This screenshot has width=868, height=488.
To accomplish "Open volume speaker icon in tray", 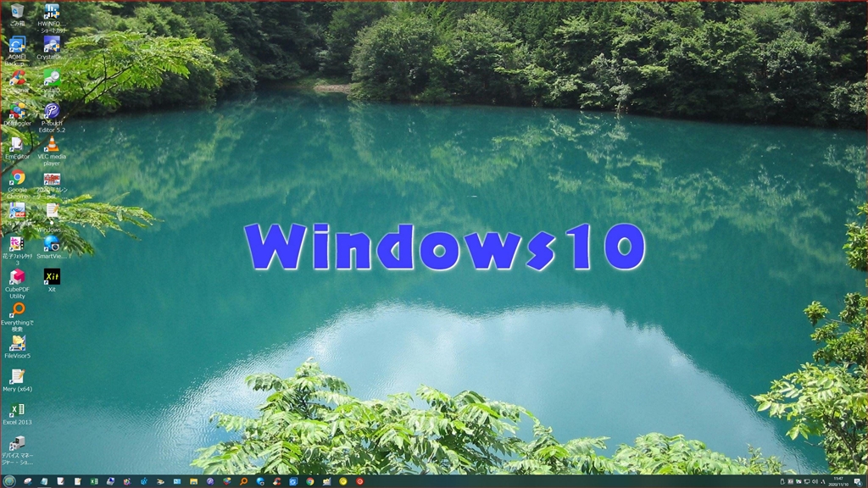I will tap(815, 481).
